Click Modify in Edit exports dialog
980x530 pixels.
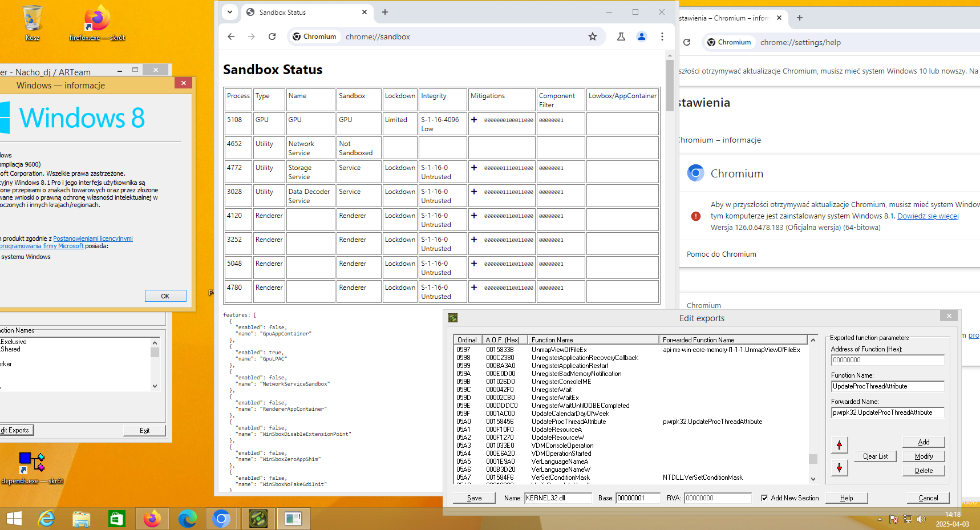[924, 456]
